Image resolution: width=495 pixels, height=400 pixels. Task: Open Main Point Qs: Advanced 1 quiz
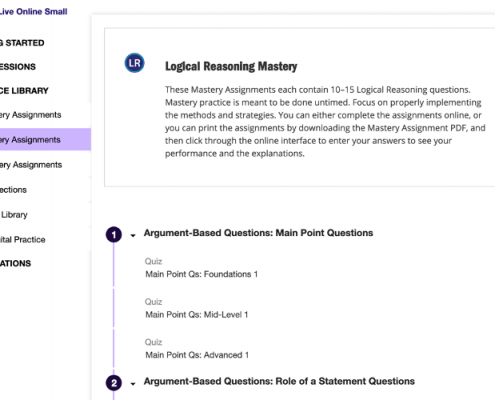[197, 355]
